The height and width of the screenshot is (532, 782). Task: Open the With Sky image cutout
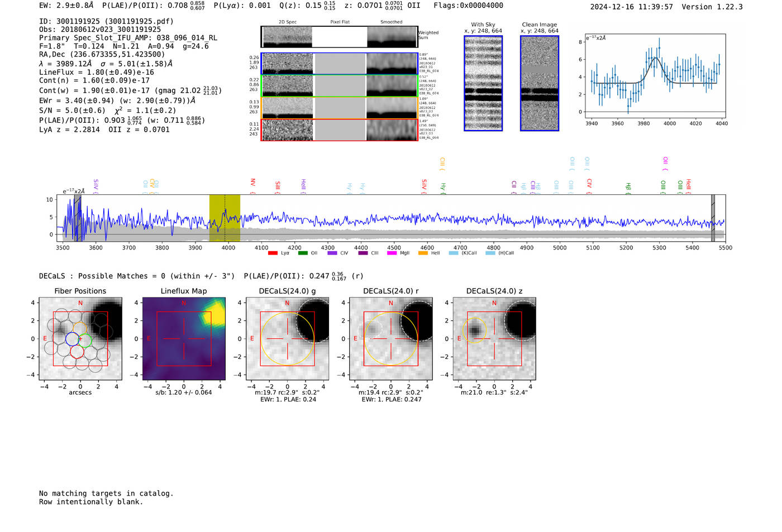coord(483,83)
